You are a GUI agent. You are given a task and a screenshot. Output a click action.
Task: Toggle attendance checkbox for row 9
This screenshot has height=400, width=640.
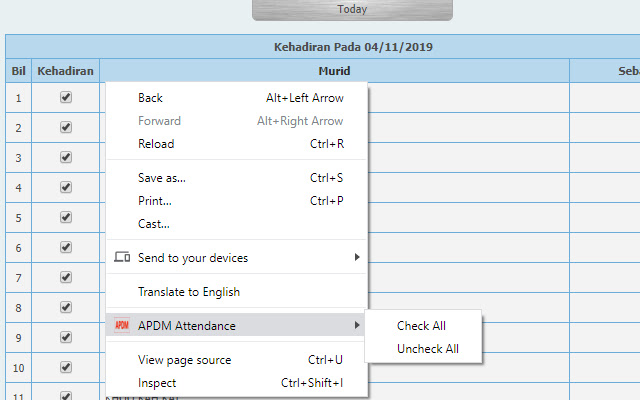click(66, 337)
